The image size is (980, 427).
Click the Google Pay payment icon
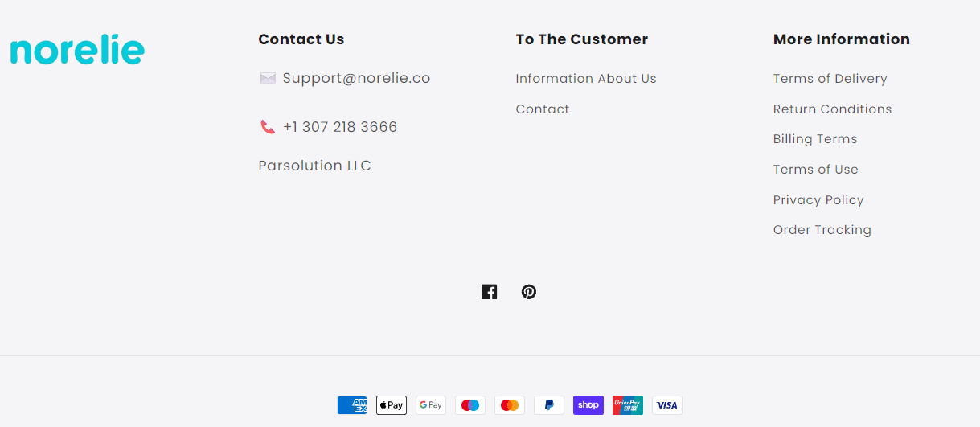[x=431, y=405]
